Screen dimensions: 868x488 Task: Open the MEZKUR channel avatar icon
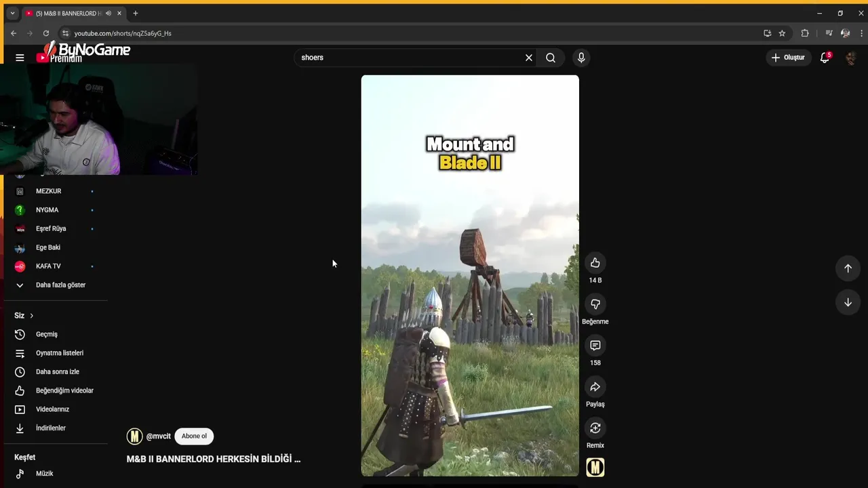coord(20,191)
